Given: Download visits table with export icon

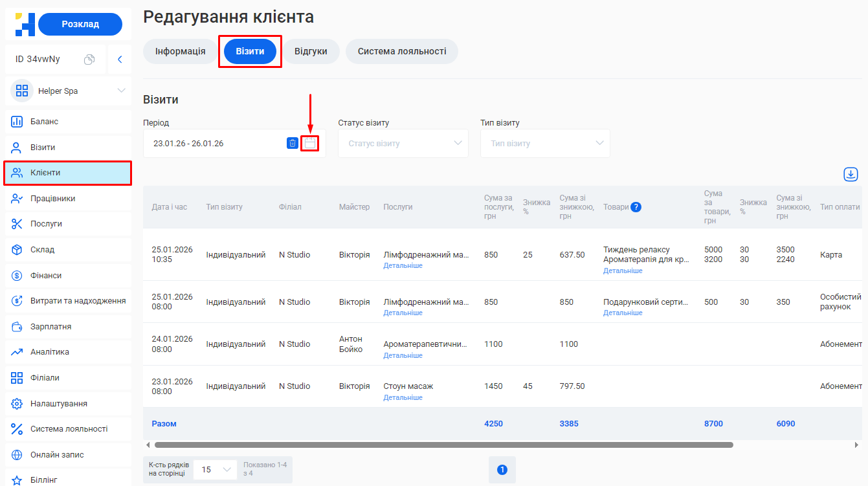Looking at the screenshot, I should [850, 174].
